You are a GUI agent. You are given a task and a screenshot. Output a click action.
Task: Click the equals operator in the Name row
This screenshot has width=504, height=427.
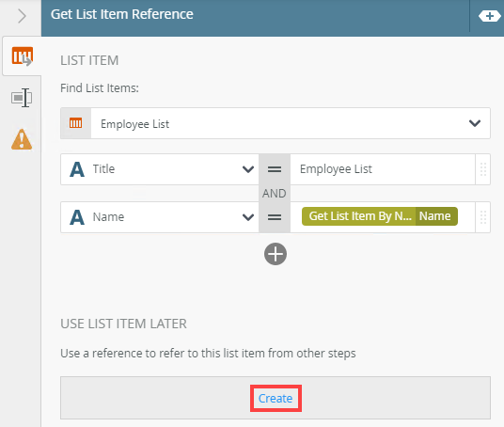(275, 217)
